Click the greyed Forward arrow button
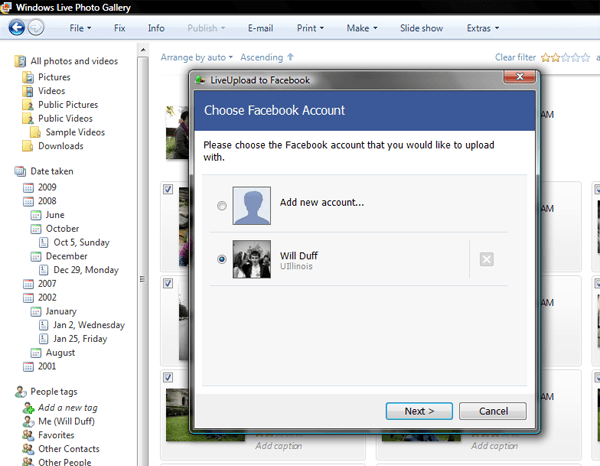The width and height of the screenshot is (600, 466). point(36,28)
